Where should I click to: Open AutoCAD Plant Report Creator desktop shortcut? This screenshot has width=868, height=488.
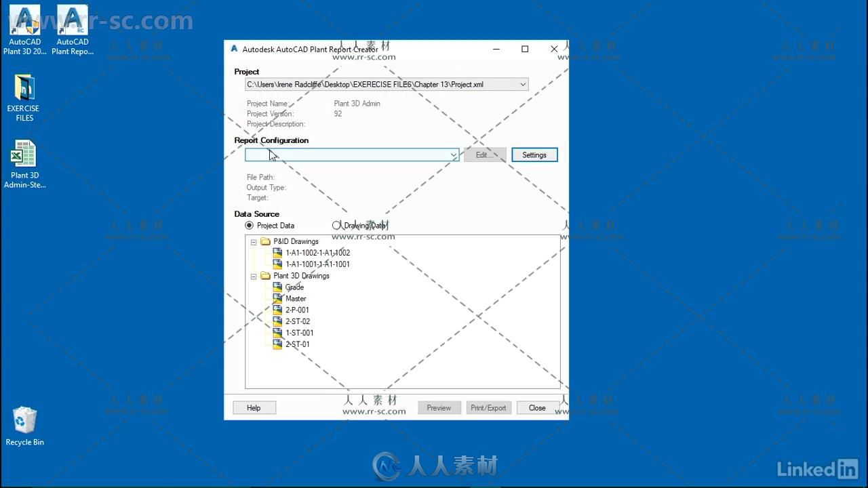click(x=73, y=30)
